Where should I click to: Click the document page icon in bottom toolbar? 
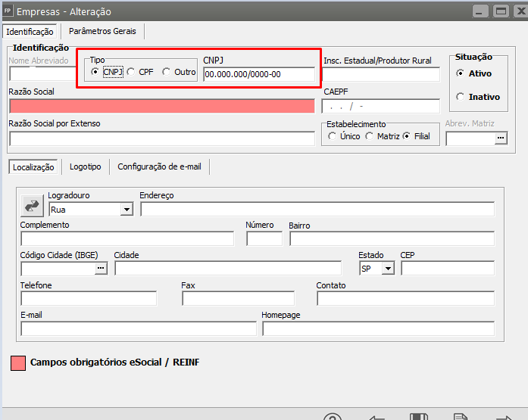pyautogui.click(x=459, y=415)
